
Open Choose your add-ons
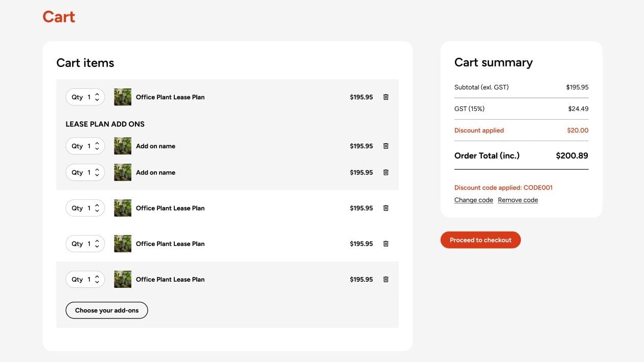(x=107, y=310)
